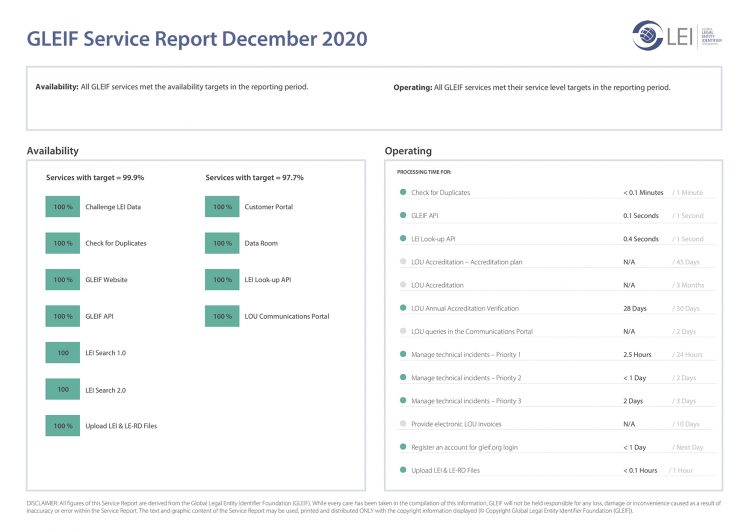Select the Availability section heading
This screenshot has width=750, height=530.
tap(53, 151)
